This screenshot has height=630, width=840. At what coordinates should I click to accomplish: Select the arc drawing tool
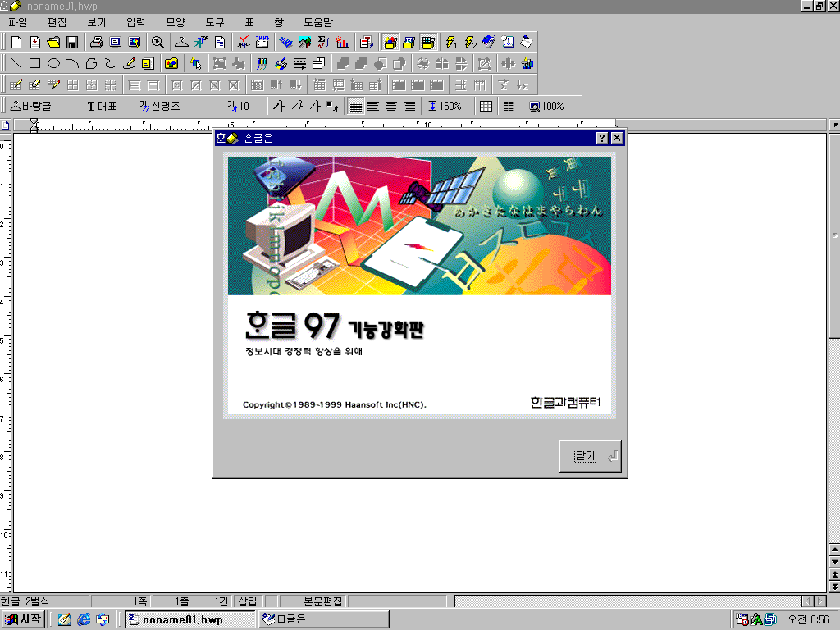[x=72, y=64]
